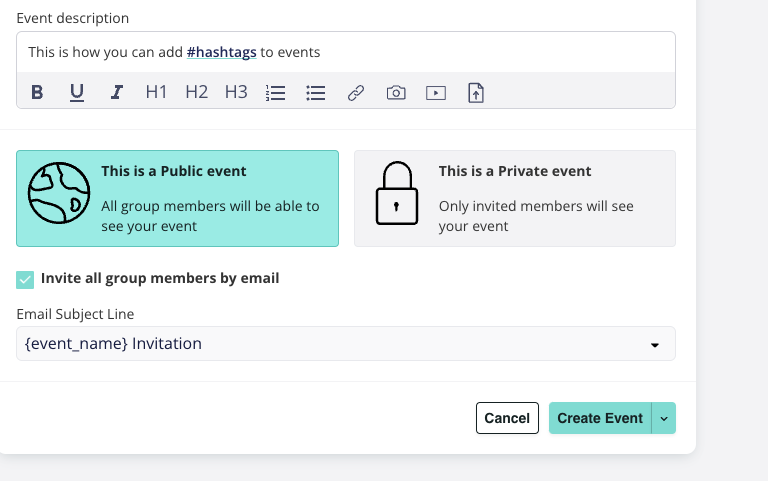Insert a numbered list
The height and width of the screenshot is (481, 768).
276,93
